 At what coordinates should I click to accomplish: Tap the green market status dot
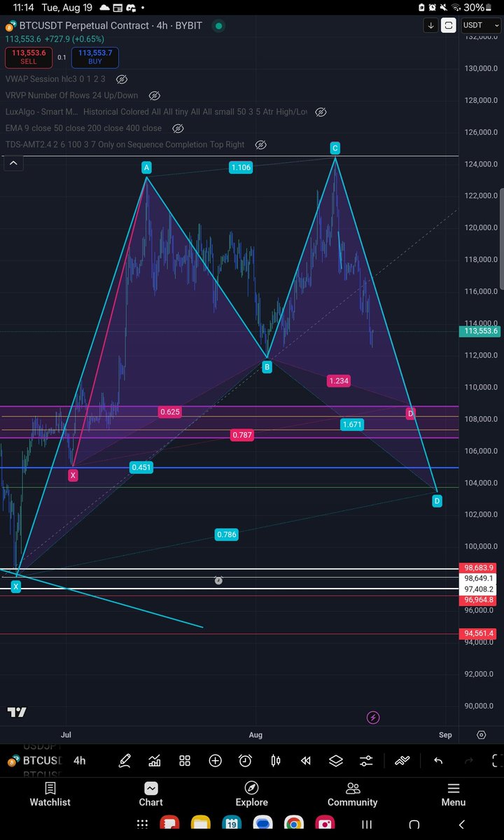point(219,26)
